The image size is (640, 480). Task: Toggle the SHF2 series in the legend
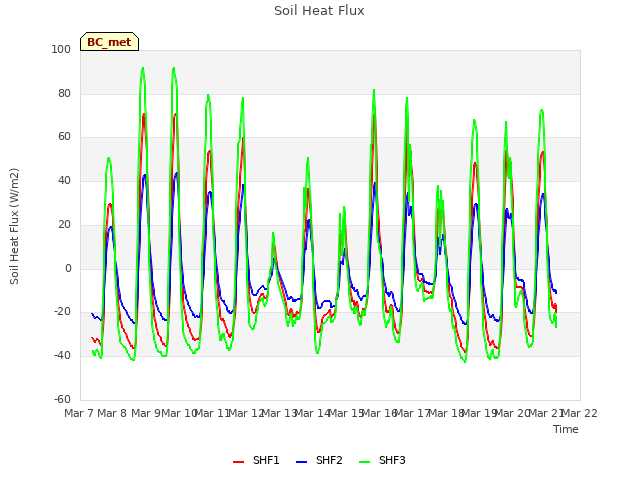coord(319,460)
